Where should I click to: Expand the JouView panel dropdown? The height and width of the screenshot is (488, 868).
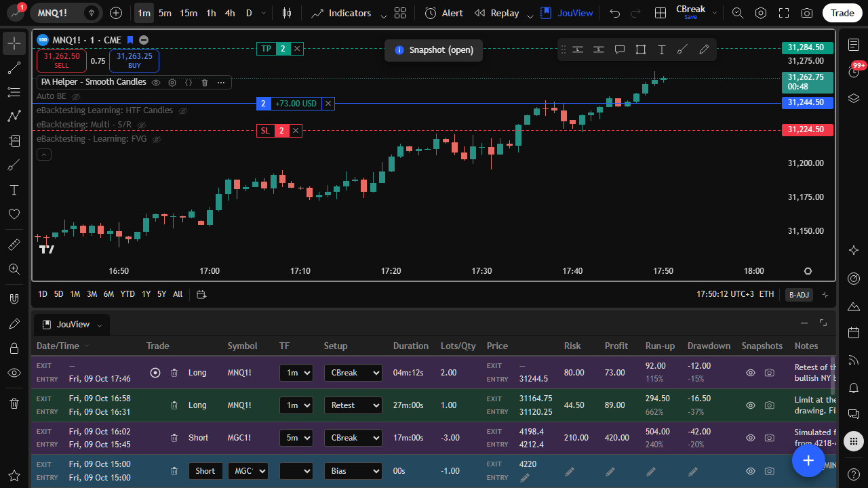[100, 325]
